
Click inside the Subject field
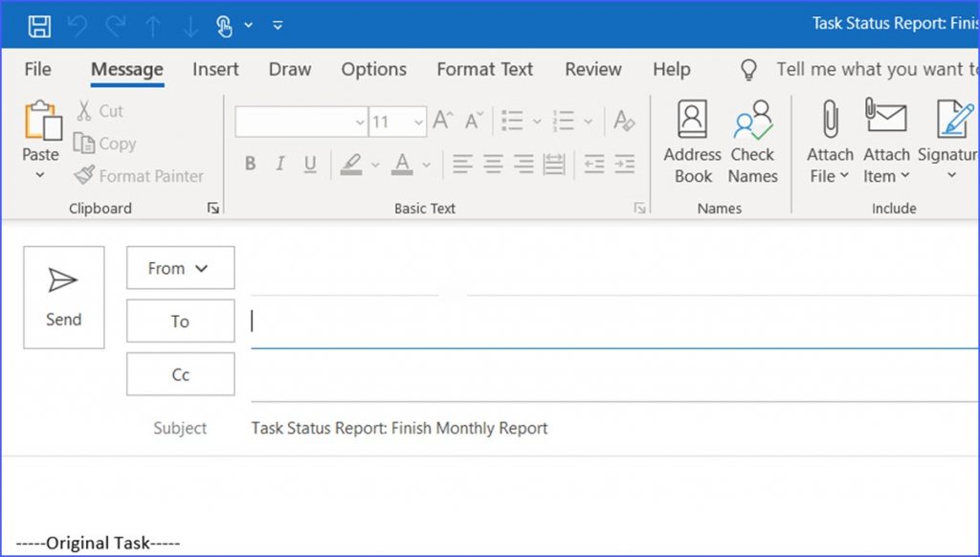(x=479, y=428)
